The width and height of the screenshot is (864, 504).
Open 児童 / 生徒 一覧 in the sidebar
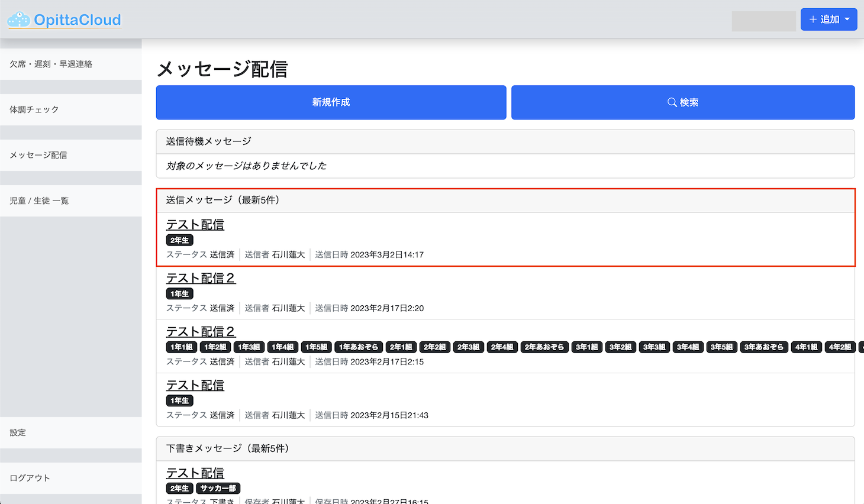coord(71,201)
